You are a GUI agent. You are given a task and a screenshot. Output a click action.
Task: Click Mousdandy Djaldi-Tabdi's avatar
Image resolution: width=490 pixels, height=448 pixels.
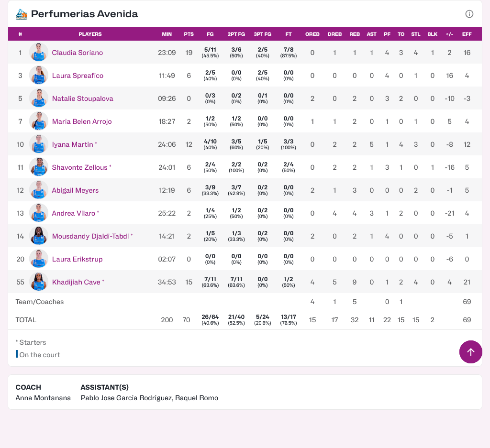pyautogui.click(x=39, y=236)
